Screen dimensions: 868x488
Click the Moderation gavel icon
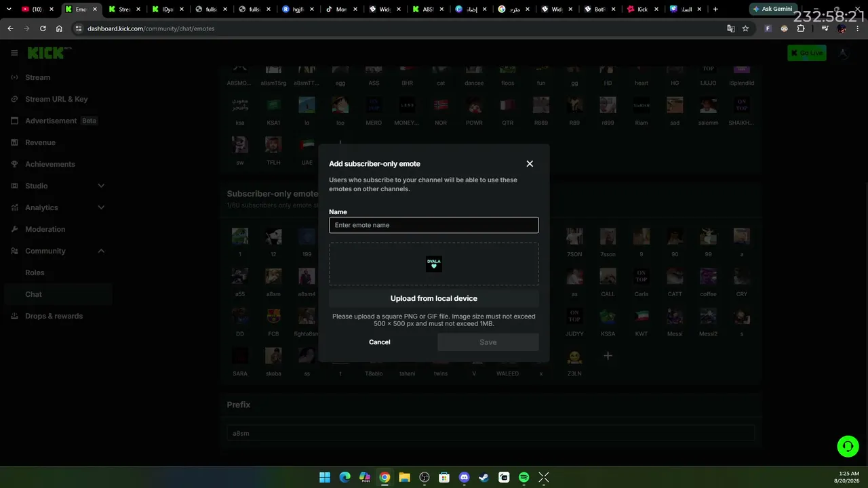pos(14,229)
